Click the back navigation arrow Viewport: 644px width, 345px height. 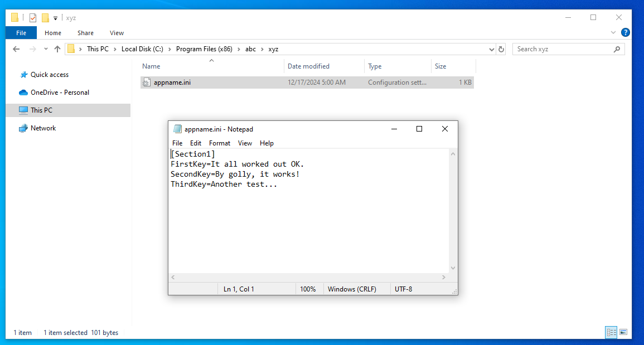(16, 49)
